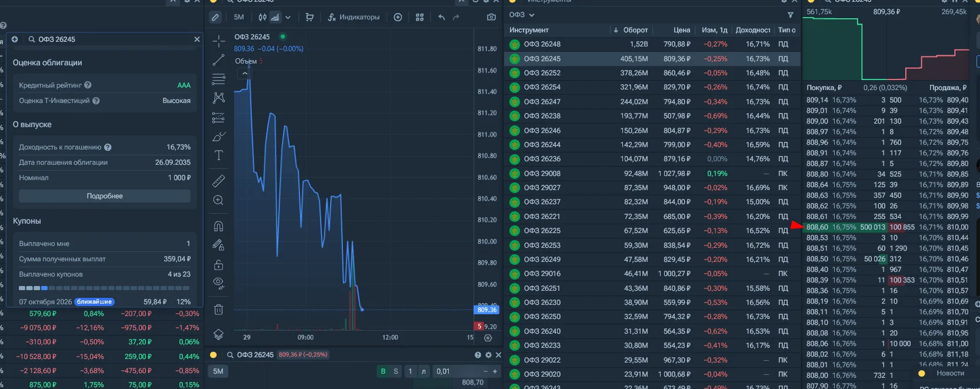
Task: Open the object tree layers icon
Action: [x=219, y=334]
